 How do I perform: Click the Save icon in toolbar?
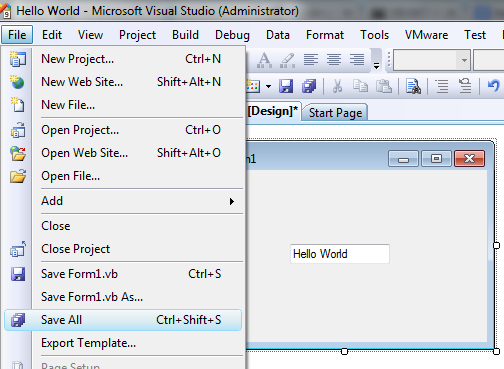286,86
